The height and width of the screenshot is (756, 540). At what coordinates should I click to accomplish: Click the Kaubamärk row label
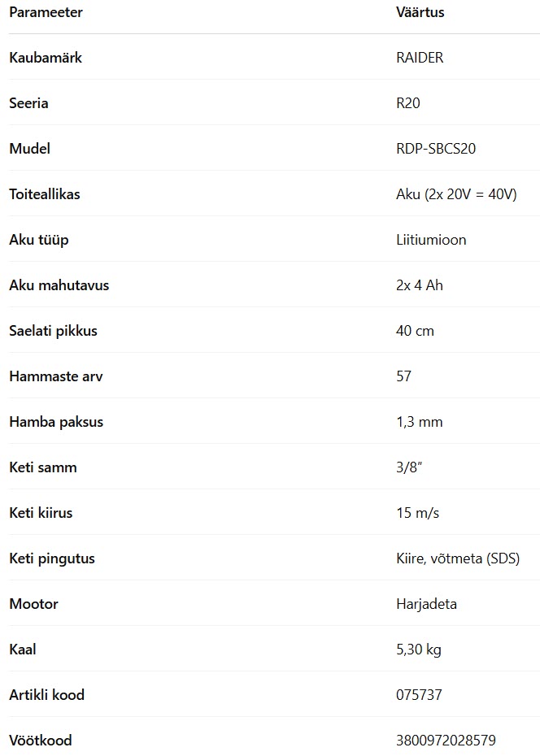pyautogui.click(x=46, y=58)
